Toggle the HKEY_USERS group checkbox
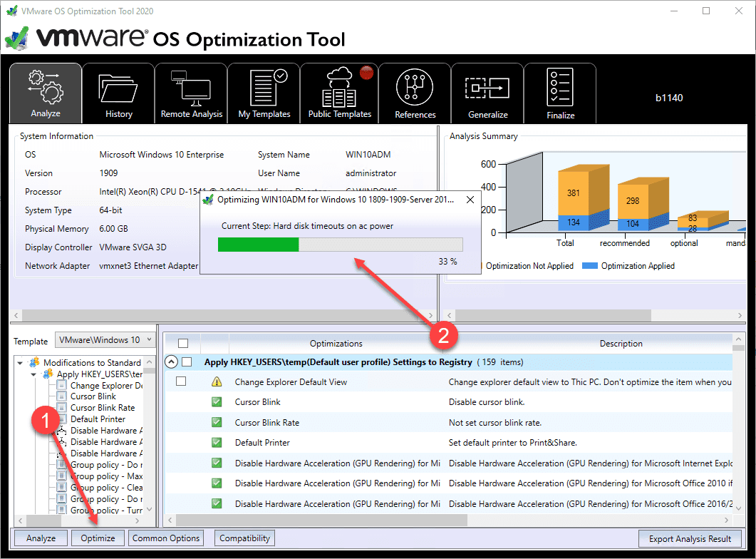The height and width of the screenshot is (559, 756). 187,361
